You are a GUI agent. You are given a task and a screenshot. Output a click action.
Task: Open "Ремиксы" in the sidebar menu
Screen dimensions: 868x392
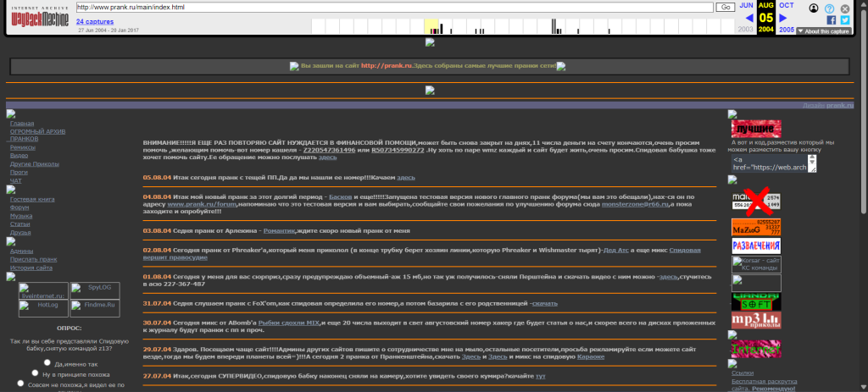coord(23,147)
